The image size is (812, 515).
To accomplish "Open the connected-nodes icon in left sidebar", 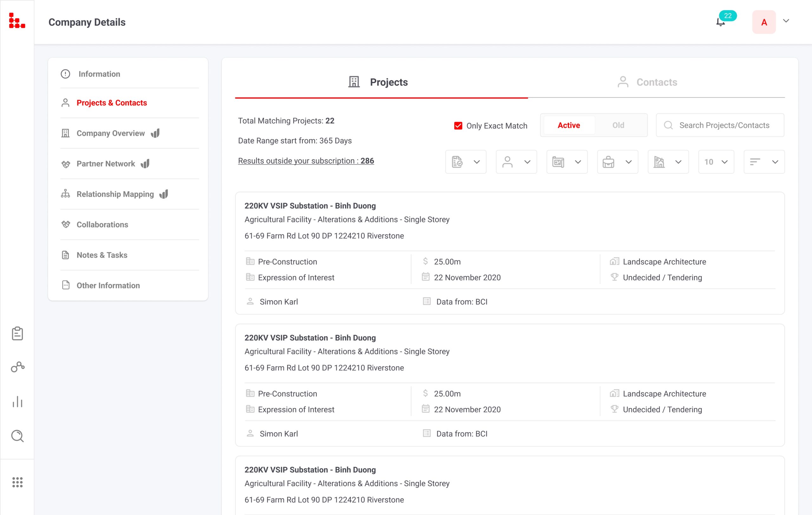I will 17,367.
